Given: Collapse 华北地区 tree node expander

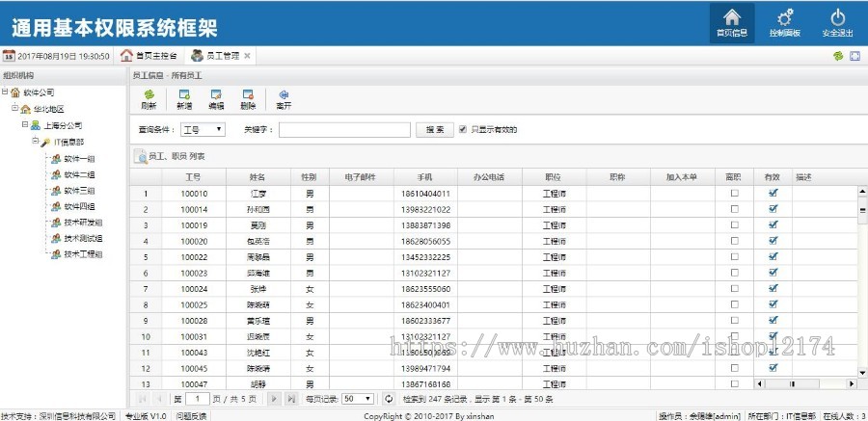Looking at the screenshot, I should [14, 108].
